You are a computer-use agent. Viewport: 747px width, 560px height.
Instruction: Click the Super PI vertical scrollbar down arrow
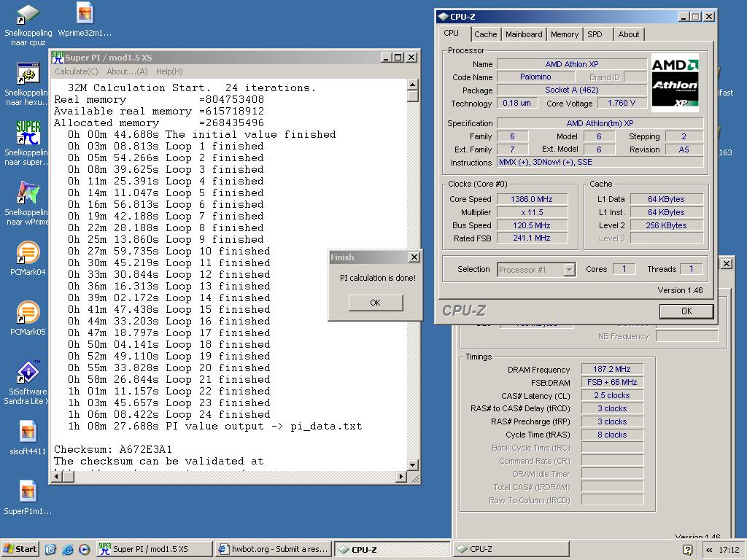click(413, 464)
